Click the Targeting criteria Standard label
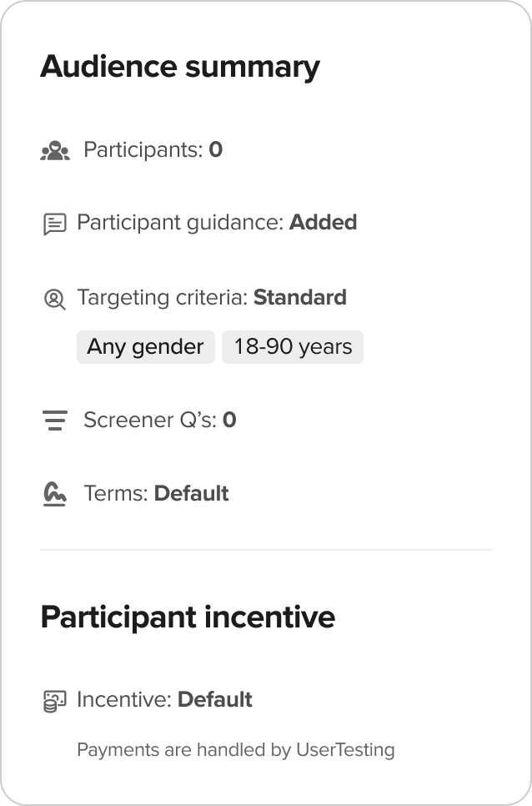532x806 pixels. pos(300,298)
